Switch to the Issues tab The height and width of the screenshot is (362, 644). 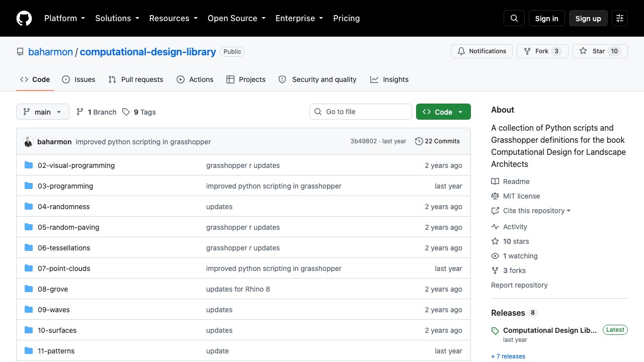click(78, 79)
